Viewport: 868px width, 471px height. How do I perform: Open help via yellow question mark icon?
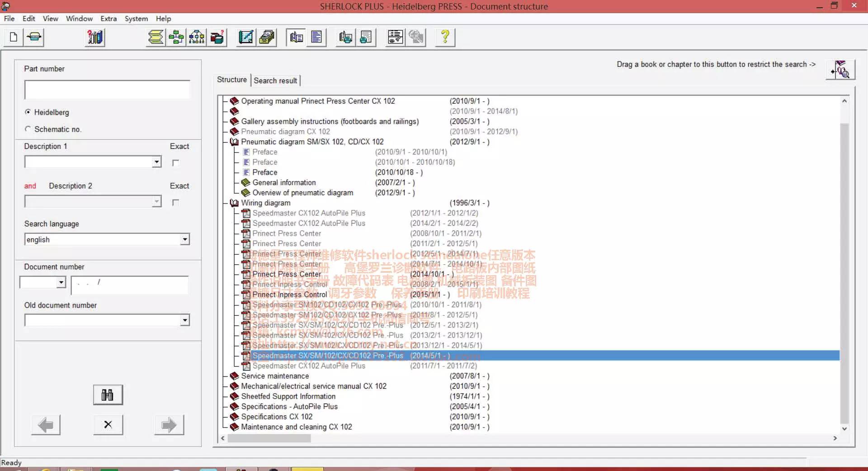tap(445, 37)
